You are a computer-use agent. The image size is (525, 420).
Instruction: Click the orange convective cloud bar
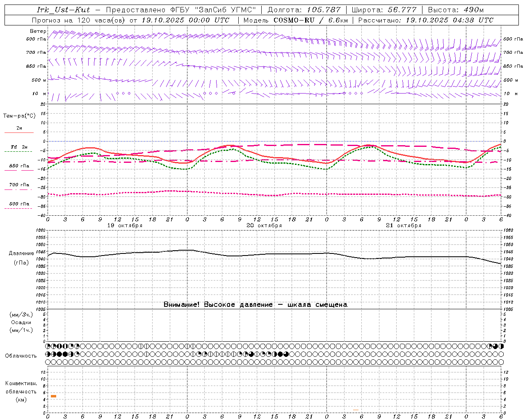[53, 396]
